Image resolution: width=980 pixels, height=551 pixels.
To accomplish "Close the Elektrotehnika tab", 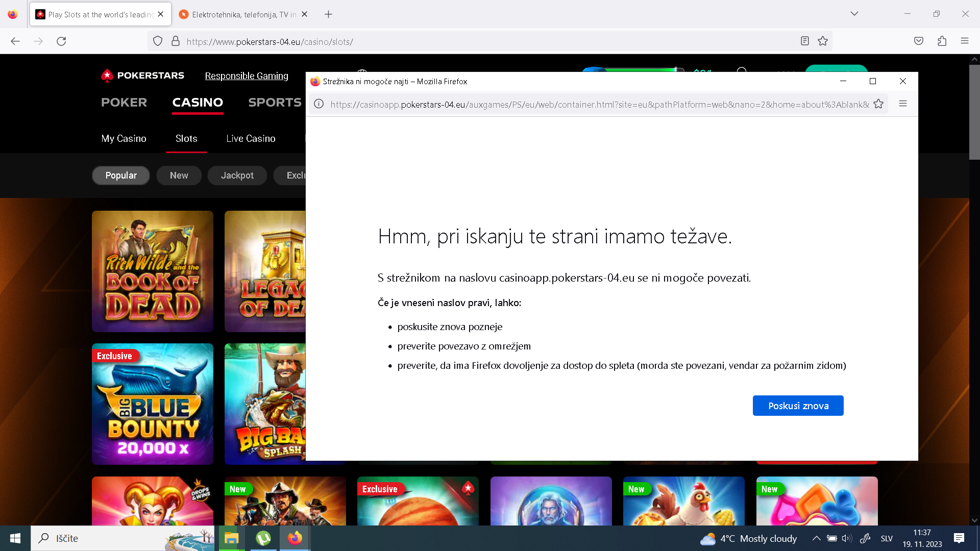I will click(x=305, y=14).
